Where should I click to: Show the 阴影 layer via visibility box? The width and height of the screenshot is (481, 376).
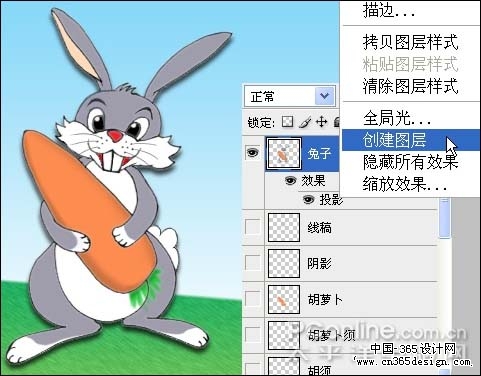(x=253, y=263)
